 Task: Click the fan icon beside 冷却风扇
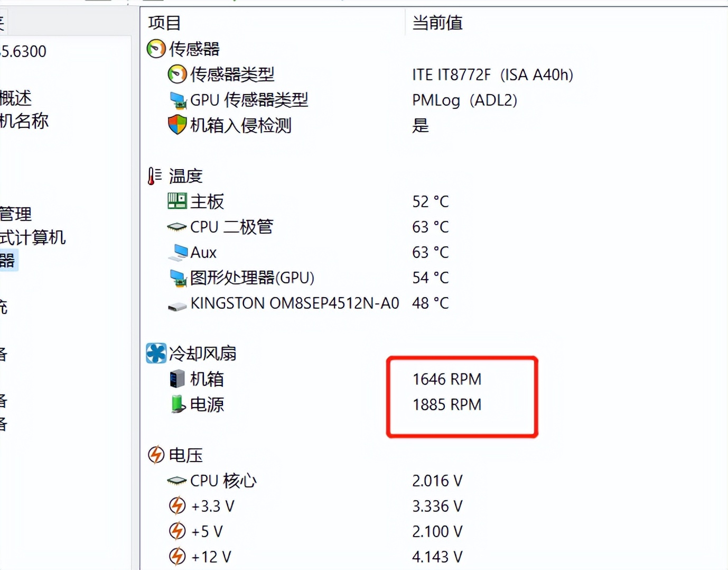pos(155,353)
